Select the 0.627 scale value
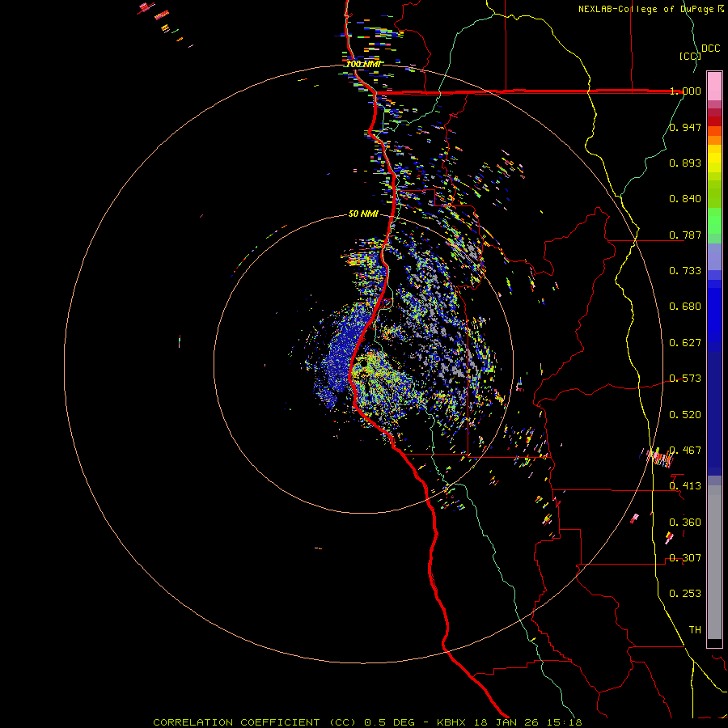The image size is (728, 728). pos(685,343)
